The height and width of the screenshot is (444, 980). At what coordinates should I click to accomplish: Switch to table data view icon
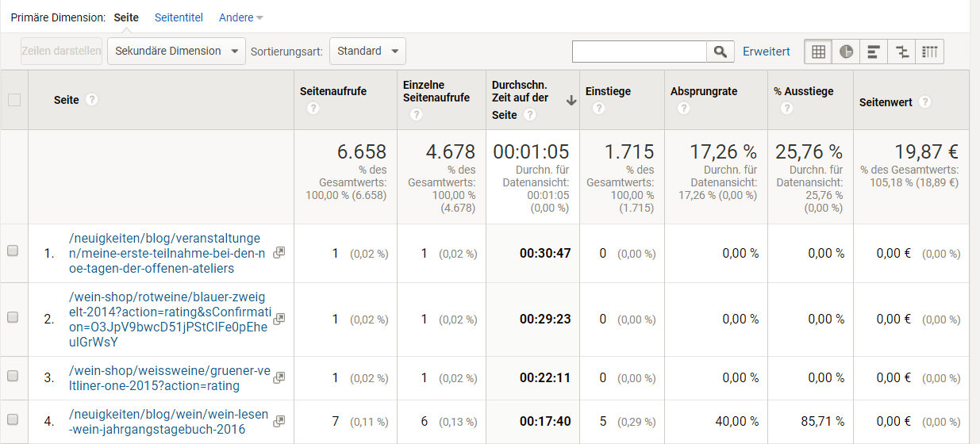click(818, 52)
